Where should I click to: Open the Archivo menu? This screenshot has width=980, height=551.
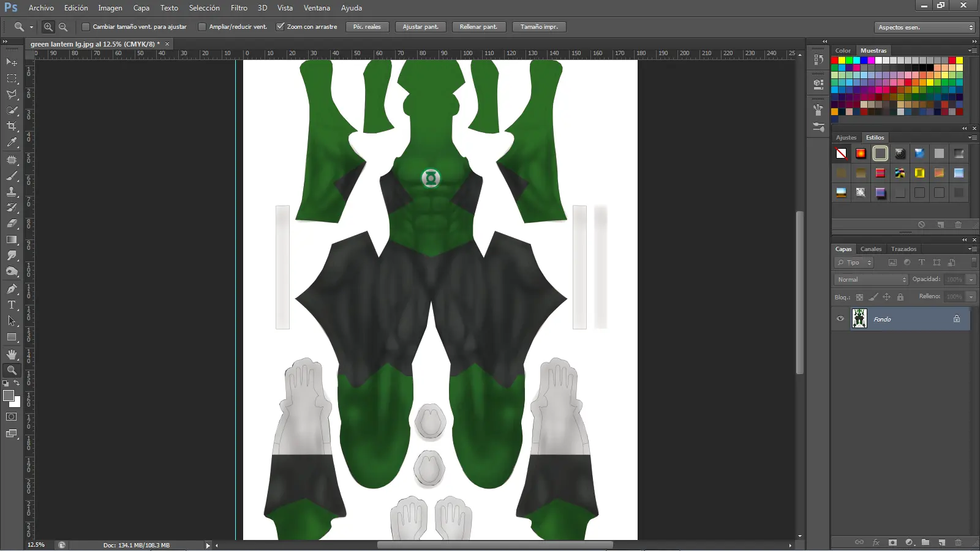[x=41, y=8]
